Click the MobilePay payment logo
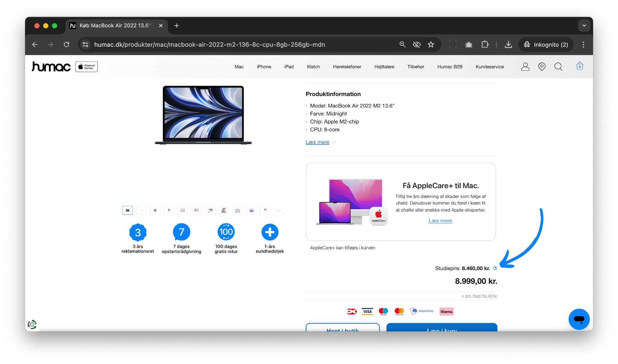Screen dimensions: 618x364 click(422, 311)
